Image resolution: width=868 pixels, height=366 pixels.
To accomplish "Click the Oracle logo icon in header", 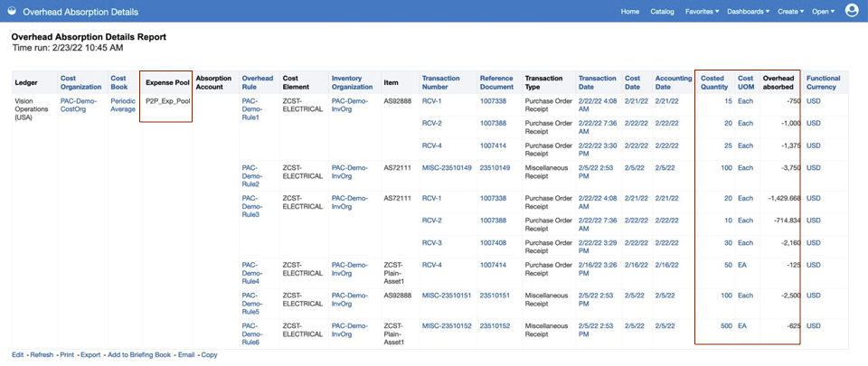I will [x=14, y=11].
